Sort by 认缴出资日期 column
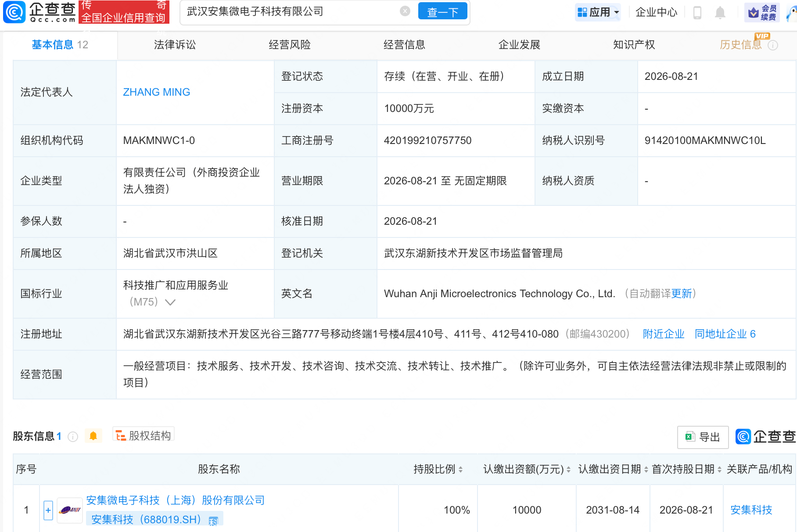The height and width of the screenshot is (532, 797). [646, 470]
